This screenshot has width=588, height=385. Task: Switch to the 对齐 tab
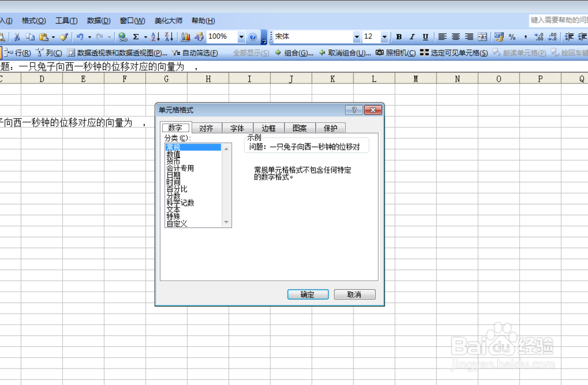[x=206, y=128]
